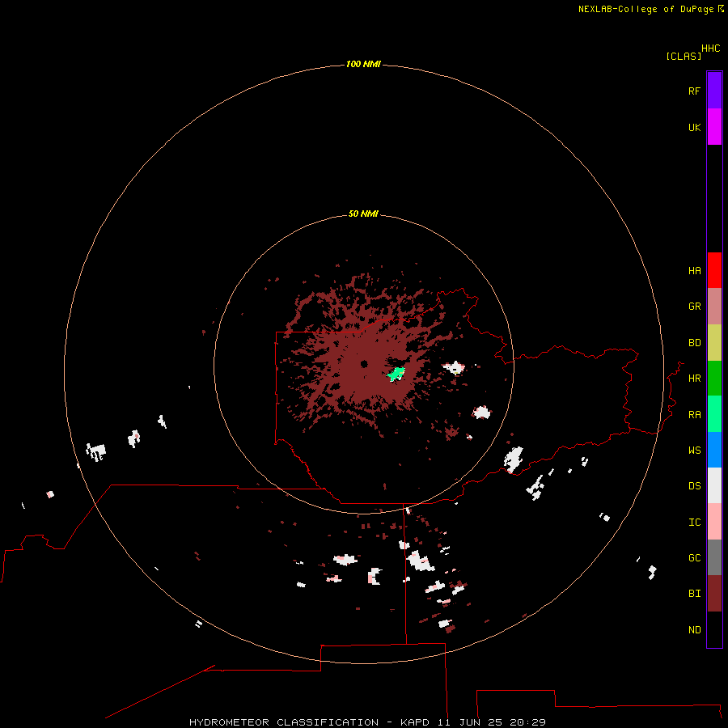Click the IC legend label
The width and height of the screenshot is (728, 728).
pos(694,522)
